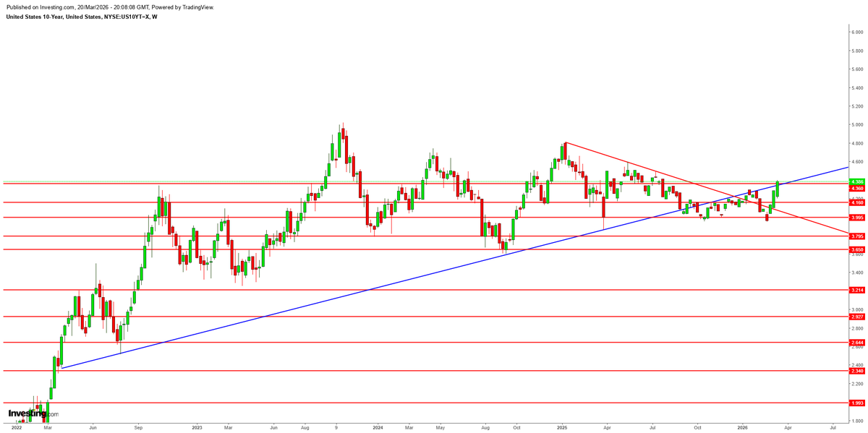Click the red 4.360 price level label
The width and height of the screenshot is (868, 433).
857,188
